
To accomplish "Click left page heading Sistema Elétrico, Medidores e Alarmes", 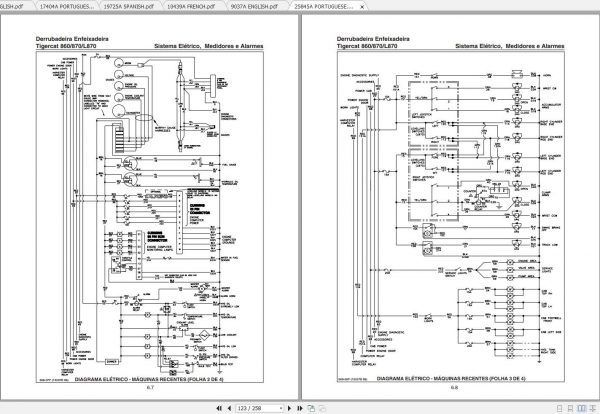I will [209, 46].
